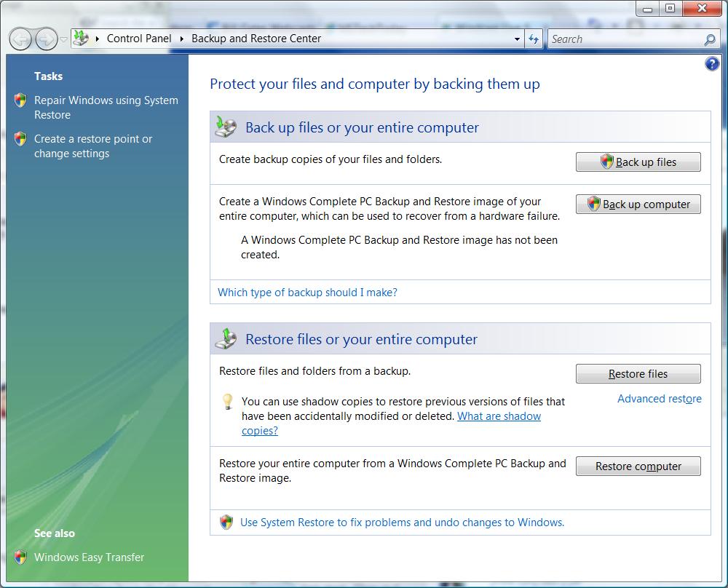
Task: Select Control Panel in the breadcrumb
Action: (x=139, y=39)
